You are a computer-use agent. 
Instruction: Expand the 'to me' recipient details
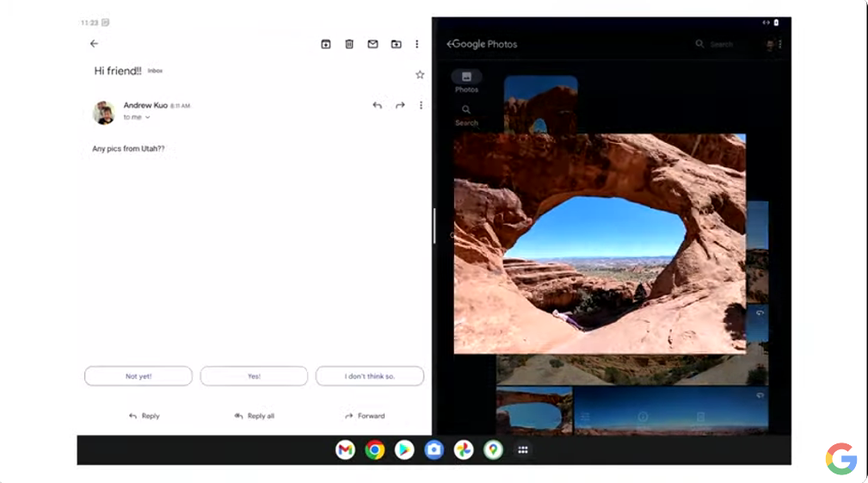coord(137,117)
